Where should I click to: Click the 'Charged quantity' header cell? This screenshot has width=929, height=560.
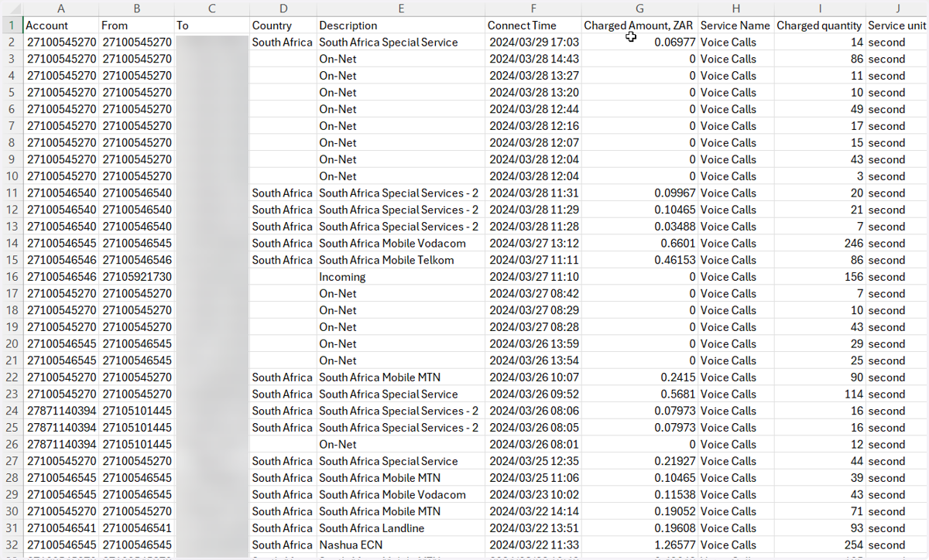click(x=820, y=25)
